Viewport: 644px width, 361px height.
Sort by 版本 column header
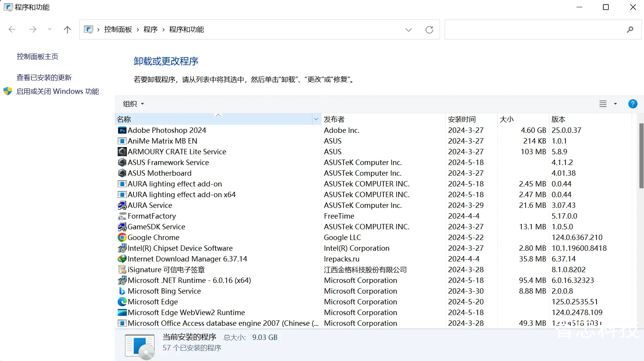(590, 119)
